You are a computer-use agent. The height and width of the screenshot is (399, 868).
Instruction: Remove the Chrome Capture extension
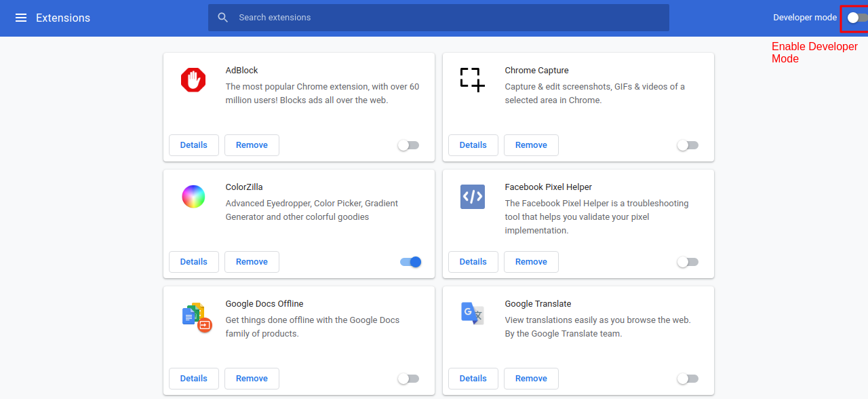click(531, 145)
